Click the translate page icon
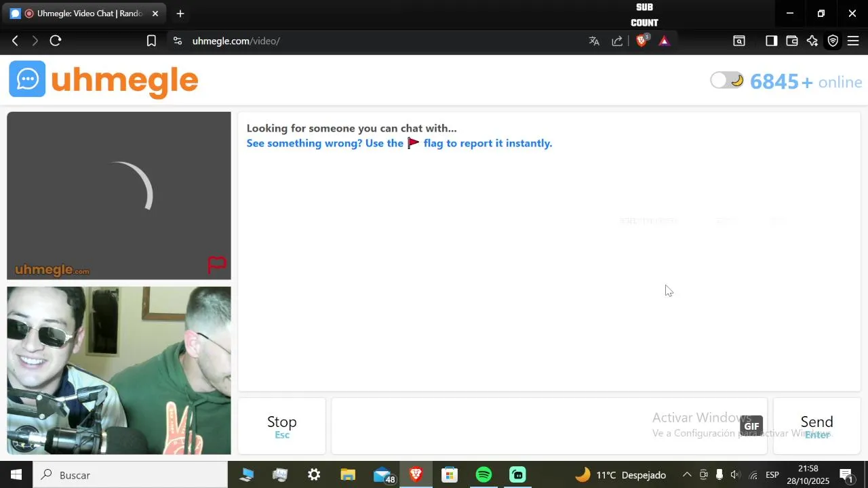 (x=594, y=41)
